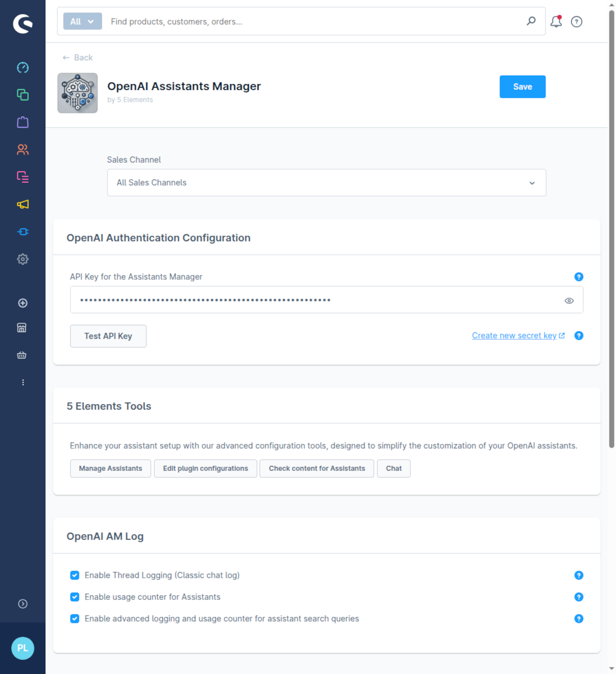The width and height of the screenshot is (616, 674).
Task: Click Check content for Assistants
Action: pos(317,469)
